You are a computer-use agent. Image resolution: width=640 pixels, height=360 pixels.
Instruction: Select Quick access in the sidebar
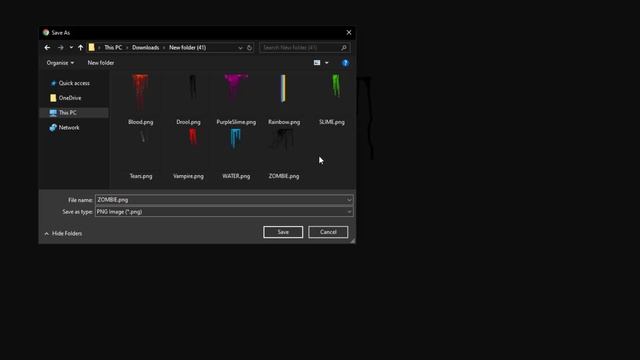[74, 83]
